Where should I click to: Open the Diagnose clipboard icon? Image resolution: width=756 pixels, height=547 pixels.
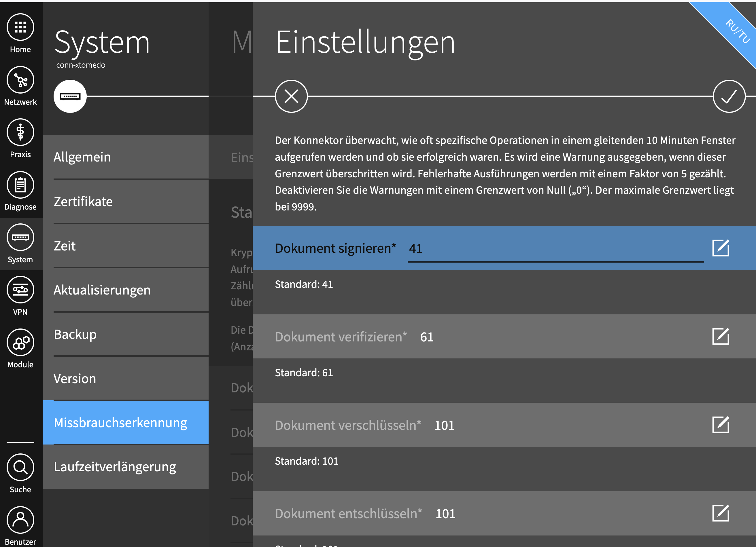[20, 185]
